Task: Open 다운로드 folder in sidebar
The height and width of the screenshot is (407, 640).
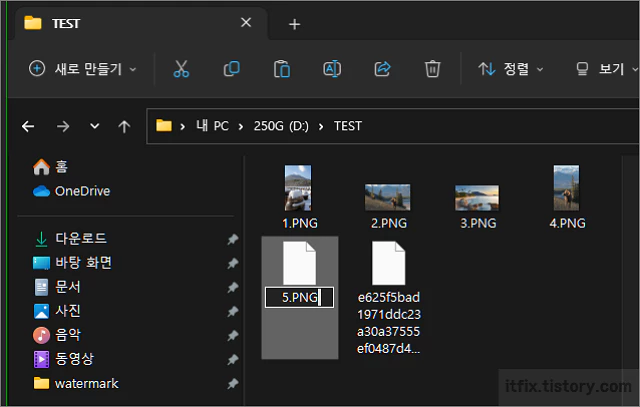Action: click(x=70, y=238)
